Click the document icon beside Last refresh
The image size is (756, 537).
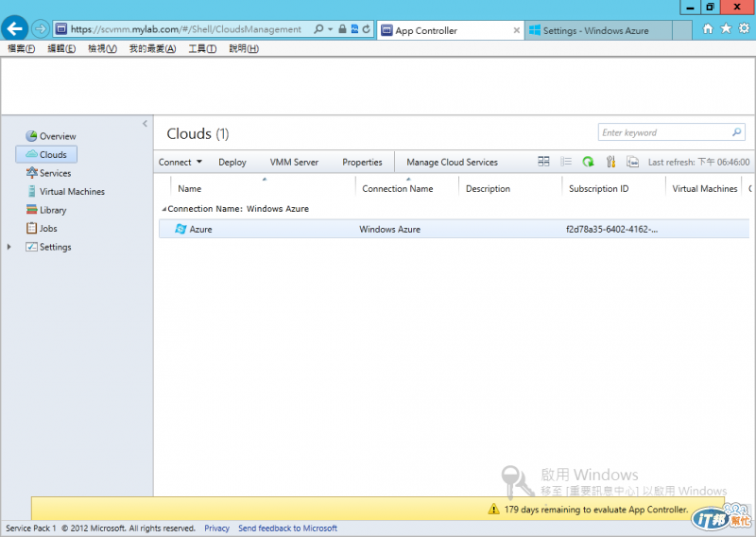click(632, 162)
